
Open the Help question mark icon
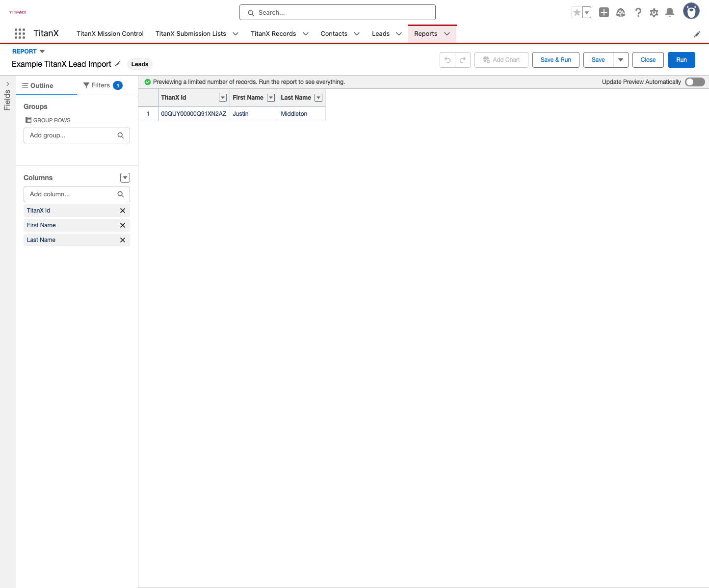click(638, 13)
